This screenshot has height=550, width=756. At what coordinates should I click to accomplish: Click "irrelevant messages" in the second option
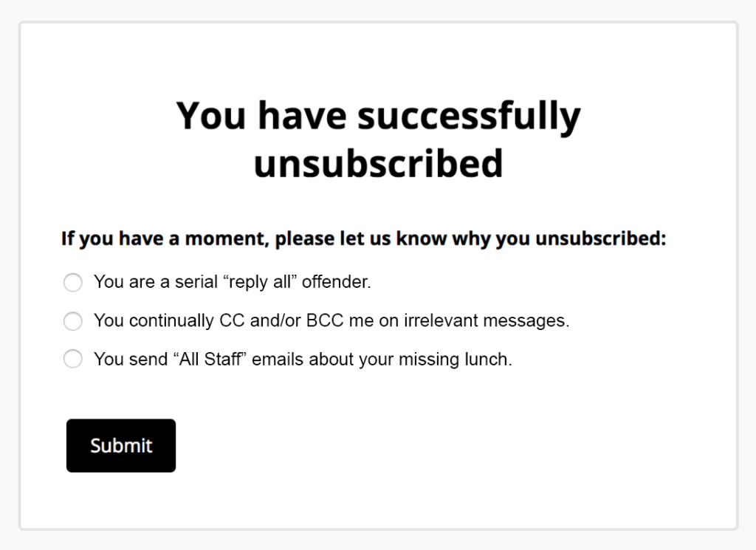pyautogui.click(x=487, y=320)
